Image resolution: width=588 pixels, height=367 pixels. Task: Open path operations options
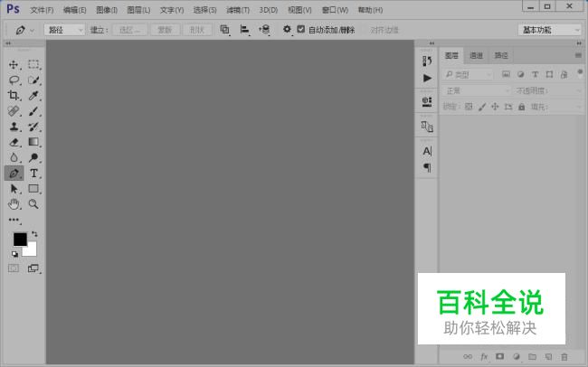pos(224,29)
